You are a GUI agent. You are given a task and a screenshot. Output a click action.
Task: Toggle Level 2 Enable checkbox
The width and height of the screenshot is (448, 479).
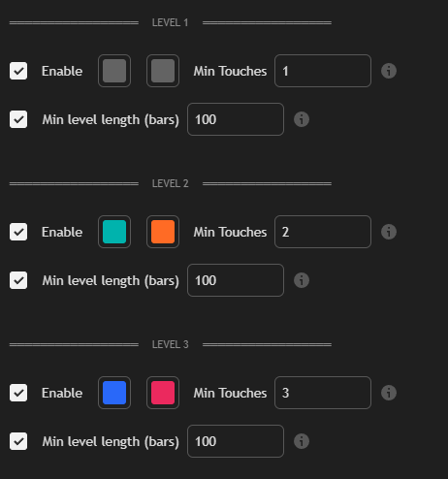[x=18, y=232]
